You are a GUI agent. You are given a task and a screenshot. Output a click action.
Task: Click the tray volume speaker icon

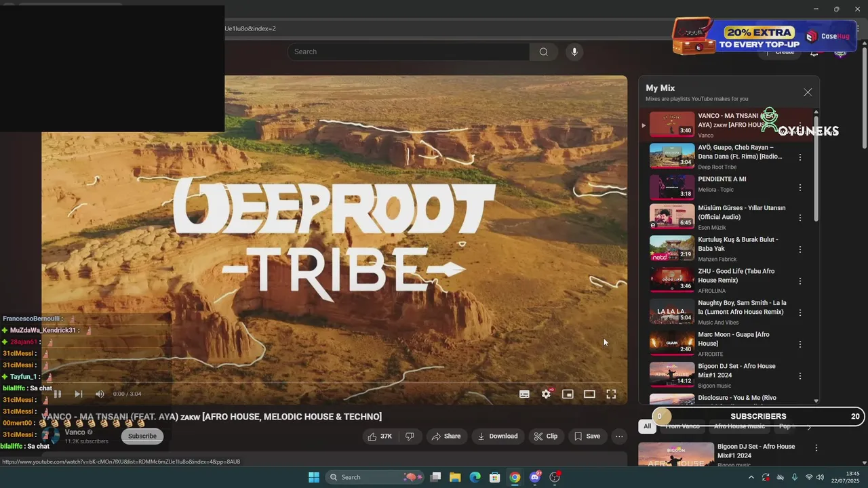(x=821, y=477)
